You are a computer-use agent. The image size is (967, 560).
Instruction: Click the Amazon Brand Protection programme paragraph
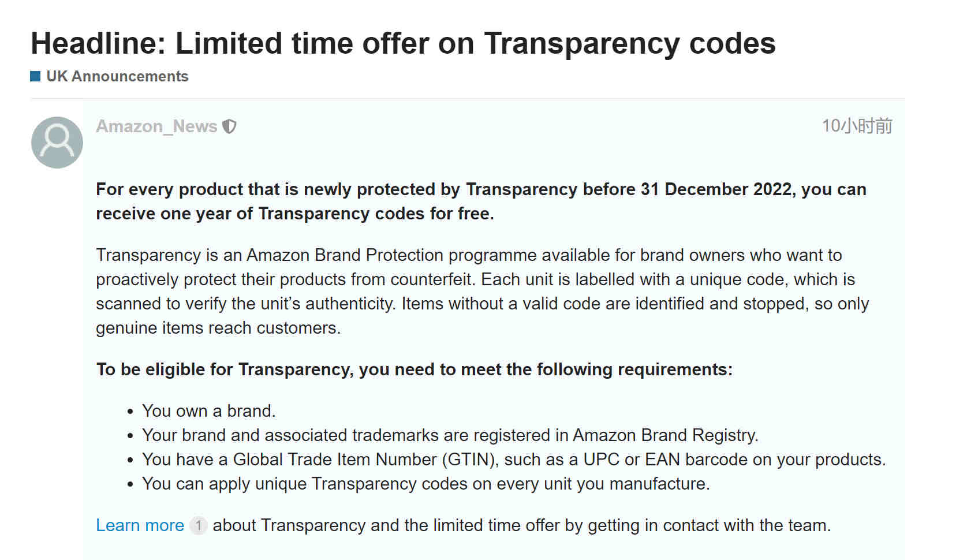pyautogui.click(x=482, y=292)
